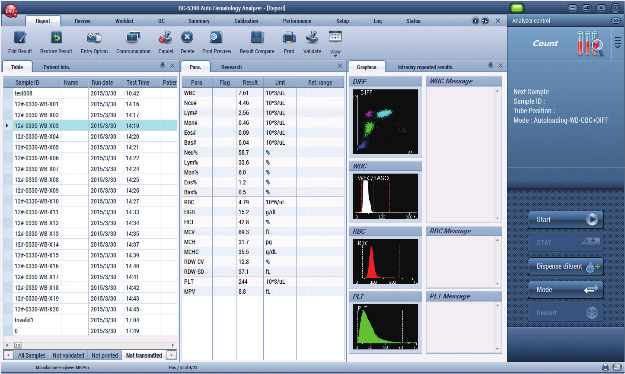This screenshot has height=374, width=625.
Task: Click the RBC histogram thumbnail
Action: [385, 262]
